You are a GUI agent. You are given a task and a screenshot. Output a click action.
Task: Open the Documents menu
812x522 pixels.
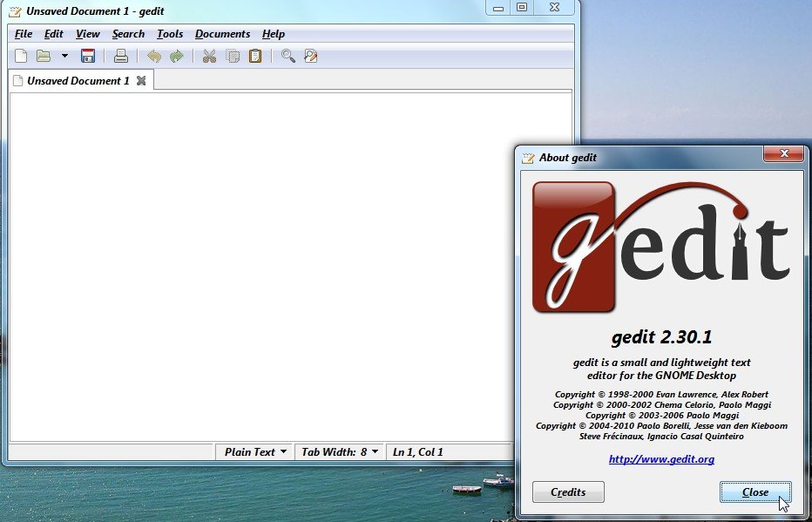click(222, 34)
